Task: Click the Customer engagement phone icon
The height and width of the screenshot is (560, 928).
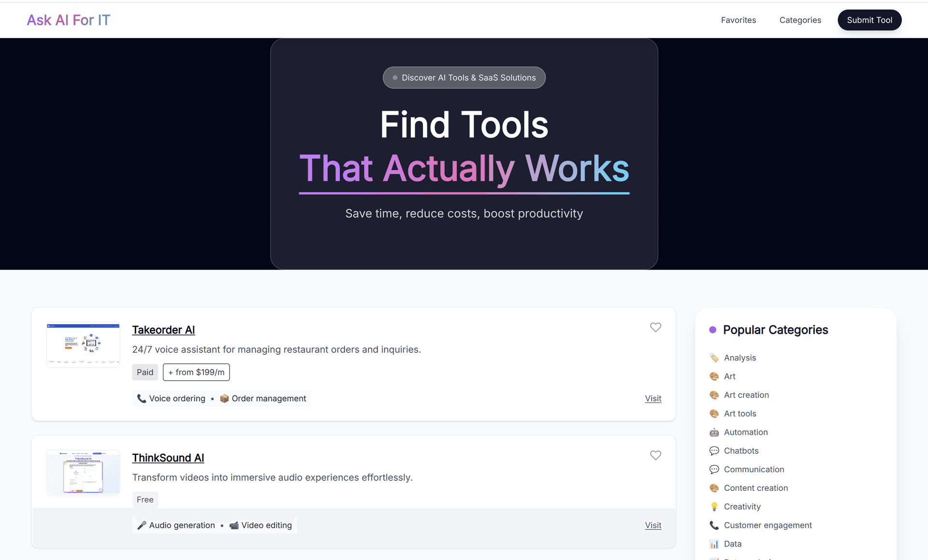Action: pos(714,525)
